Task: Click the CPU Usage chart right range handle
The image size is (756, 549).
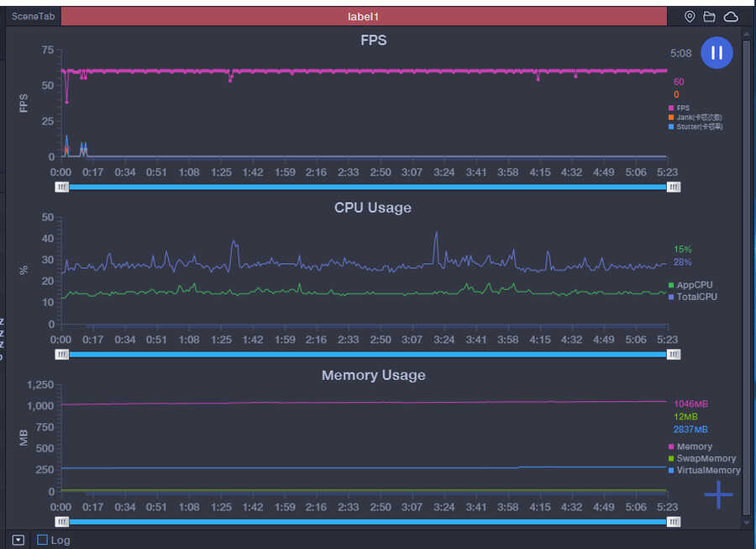Action: 674,355
